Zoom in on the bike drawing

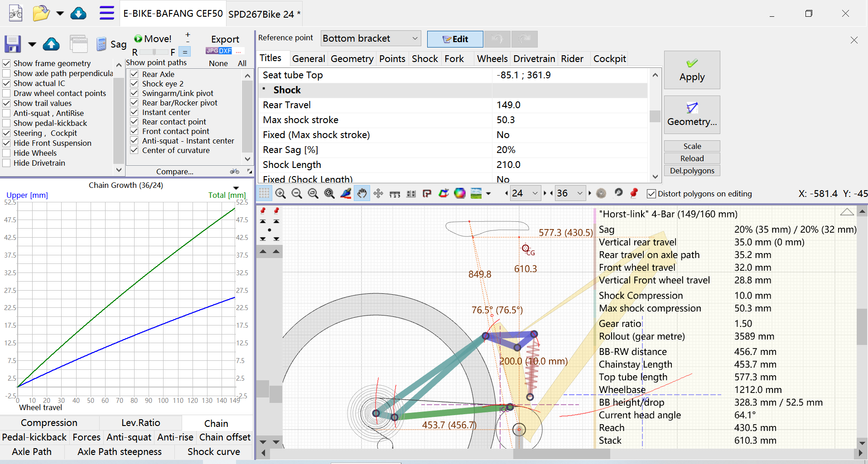(x=280, y=194)
